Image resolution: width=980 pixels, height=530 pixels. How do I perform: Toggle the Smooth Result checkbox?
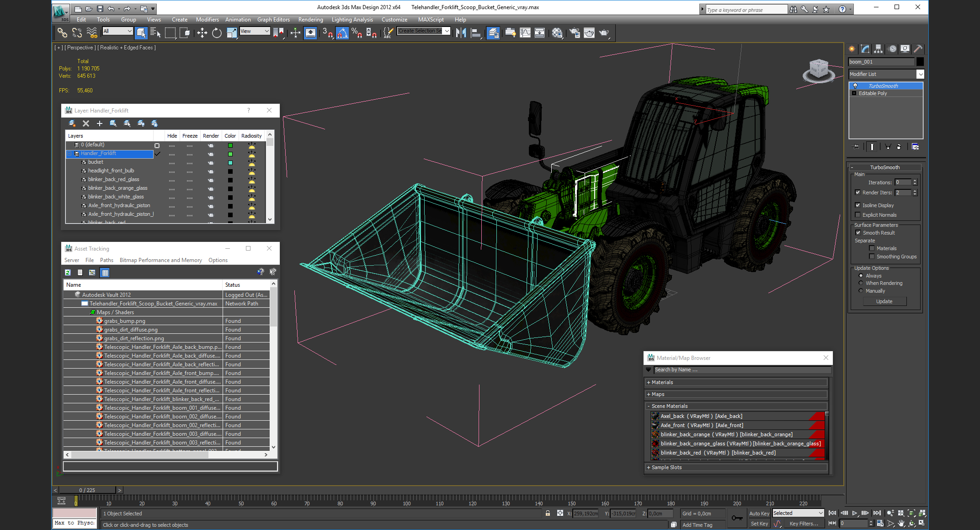point(858,233)
